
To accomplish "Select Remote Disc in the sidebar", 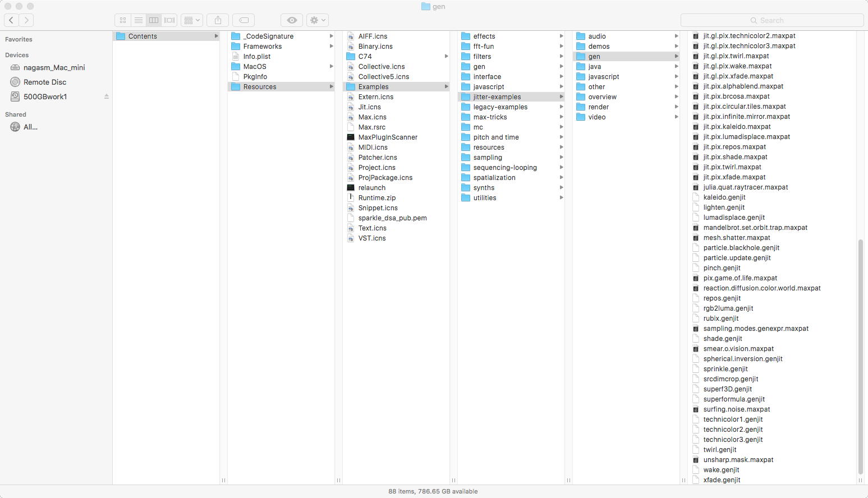I will point(45,82).
